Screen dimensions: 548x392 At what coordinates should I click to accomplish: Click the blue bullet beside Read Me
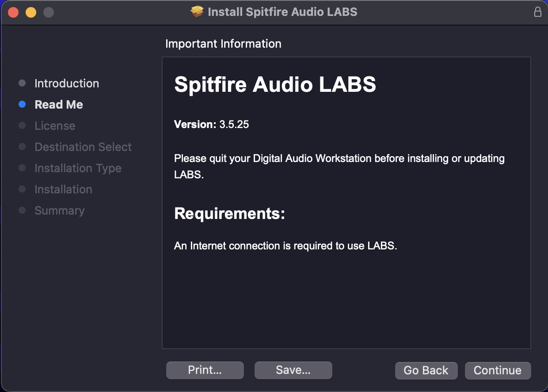pos(22,105)
